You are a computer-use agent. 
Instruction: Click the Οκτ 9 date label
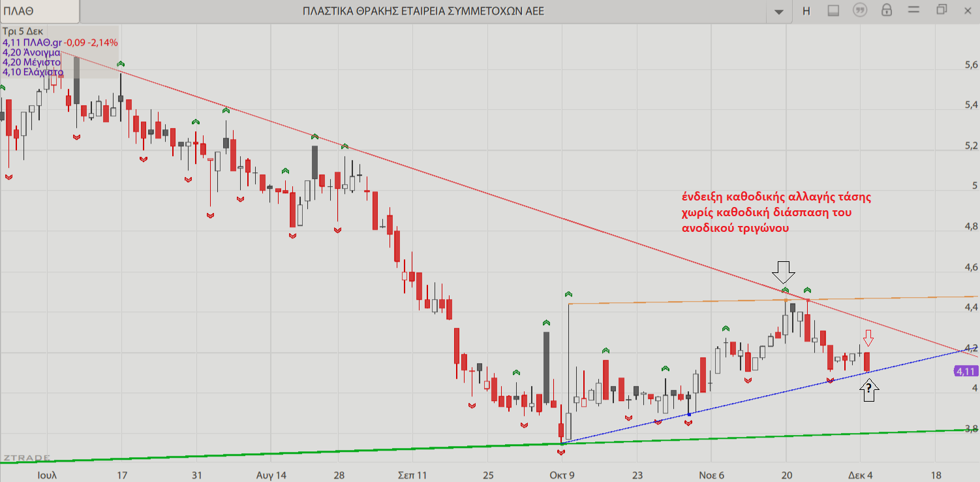point(562,475)
